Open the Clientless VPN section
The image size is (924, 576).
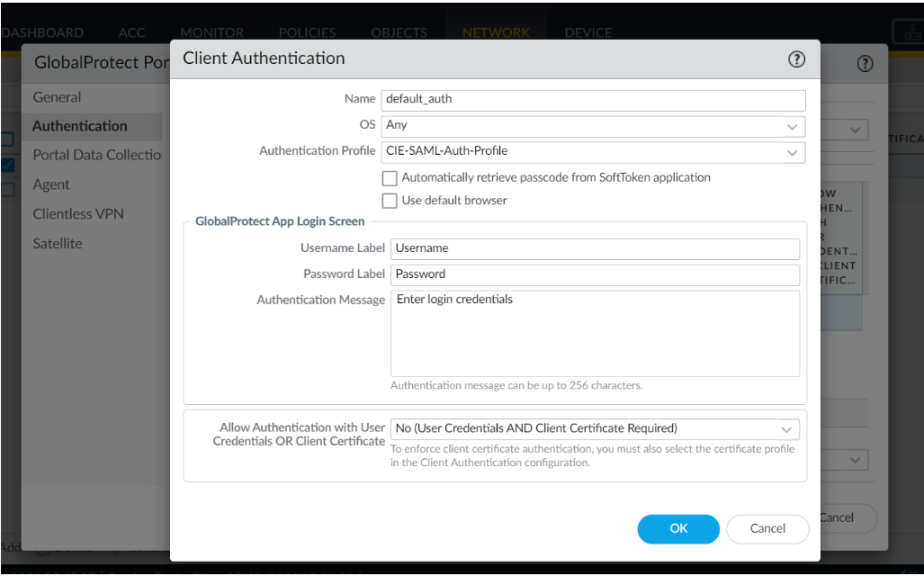pyautogui.click(x=78, y=214)
